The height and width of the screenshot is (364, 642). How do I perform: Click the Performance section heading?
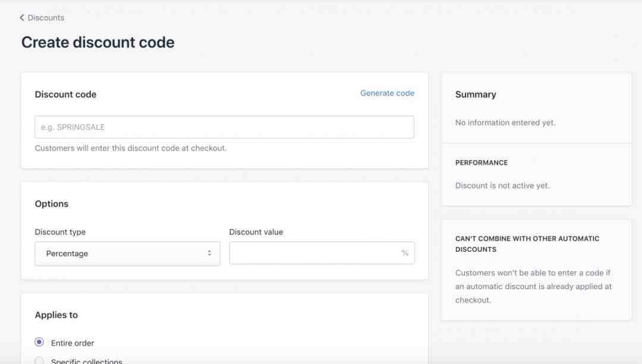click(481, 163)
